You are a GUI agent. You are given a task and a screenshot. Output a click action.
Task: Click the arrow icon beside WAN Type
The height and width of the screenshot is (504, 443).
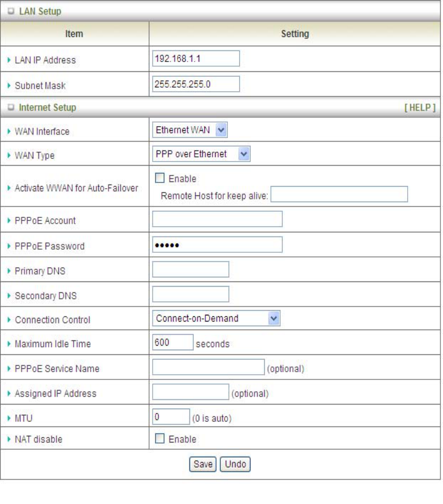pos(8,155)
